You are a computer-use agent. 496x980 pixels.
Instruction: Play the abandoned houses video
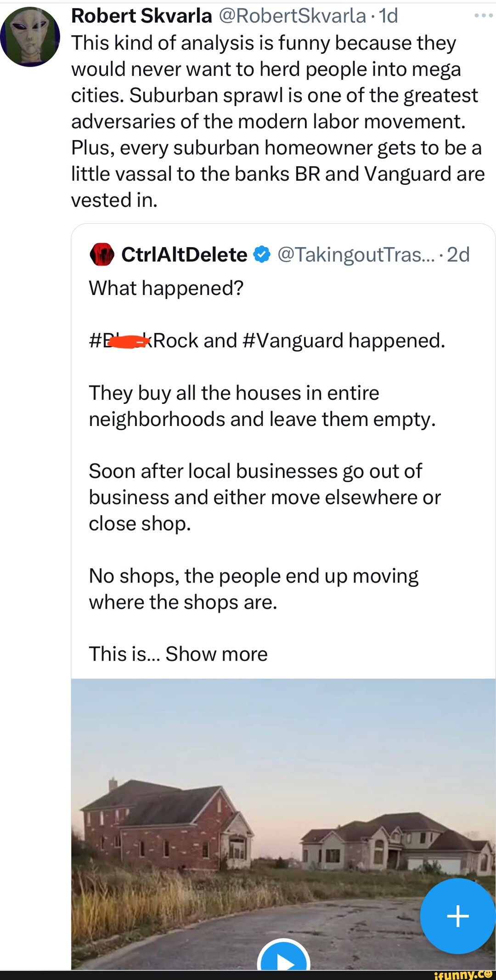coord(283,960)
